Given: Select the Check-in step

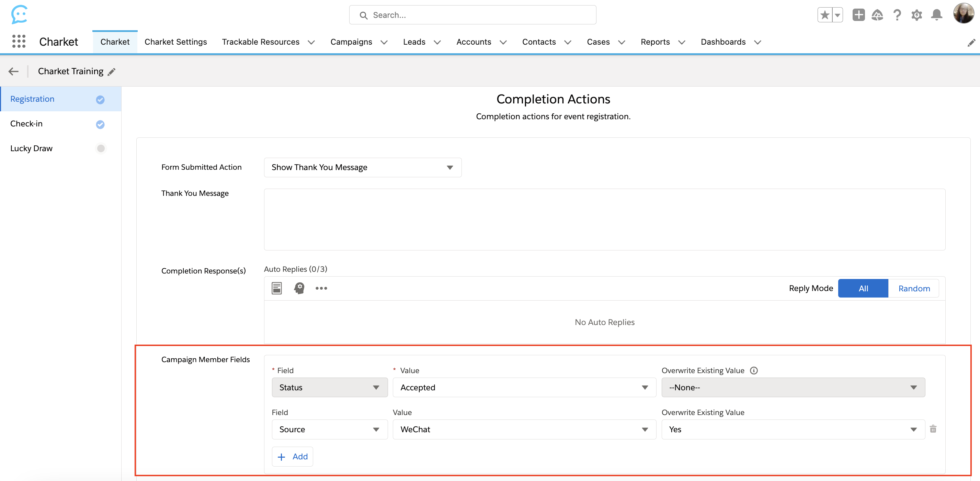Looking at the screenshot, I should [61, 124].
